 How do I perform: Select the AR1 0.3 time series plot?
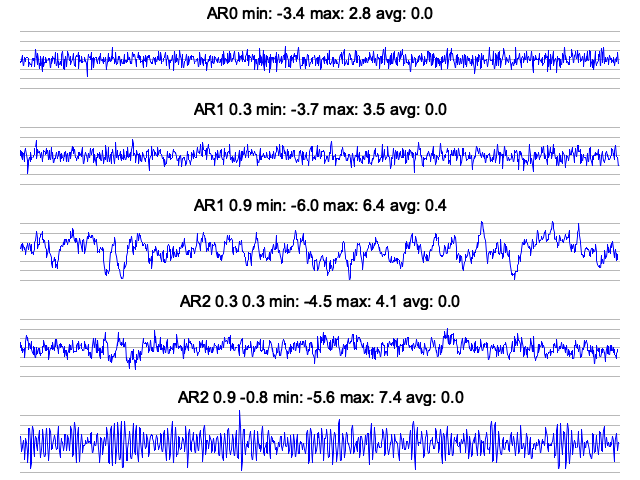pos(320,156)
